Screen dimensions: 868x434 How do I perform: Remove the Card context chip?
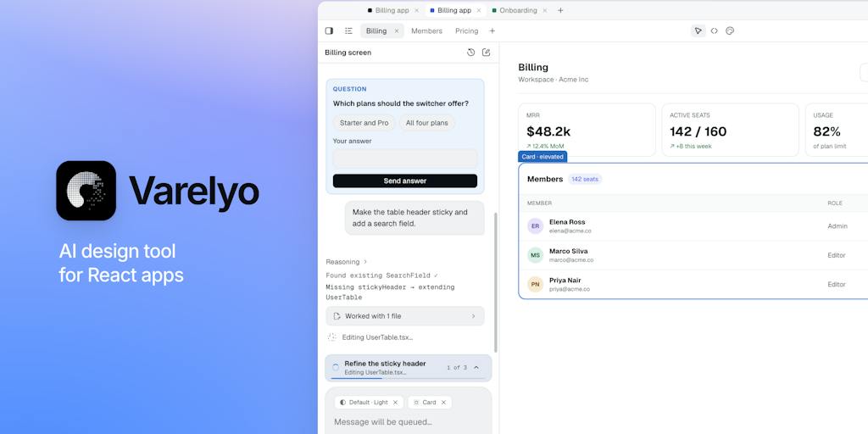point(443,403)
